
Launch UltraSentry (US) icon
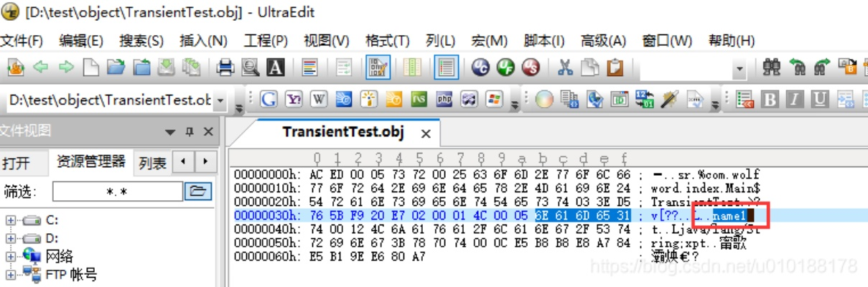(x=531, y=67)
